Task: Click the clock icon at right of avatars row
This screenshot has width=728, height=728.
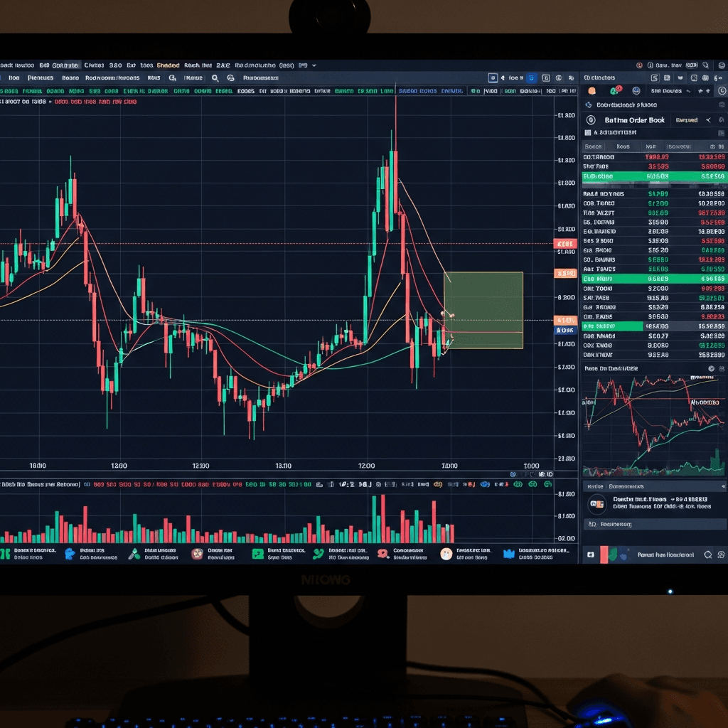Action: pos(722,91)
